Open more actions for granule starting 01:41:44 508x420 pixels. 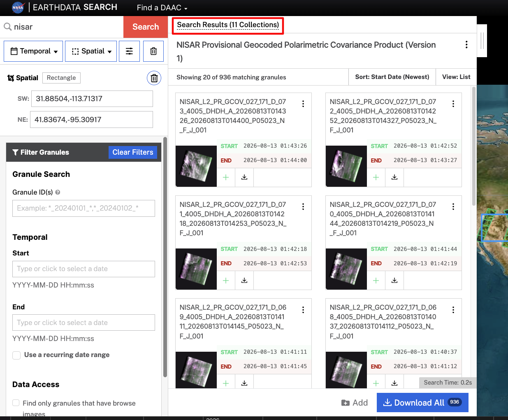[x=453, y=207]
